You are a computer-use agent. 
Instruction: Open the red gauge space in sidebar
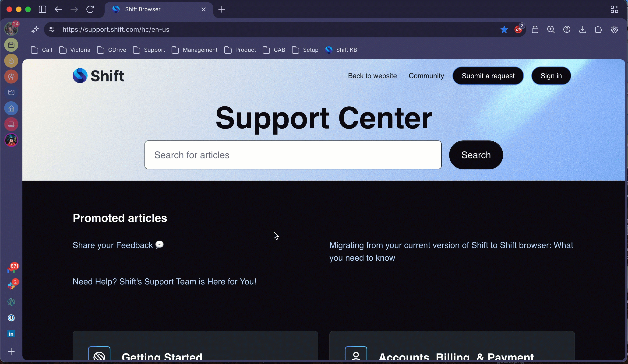11,77
